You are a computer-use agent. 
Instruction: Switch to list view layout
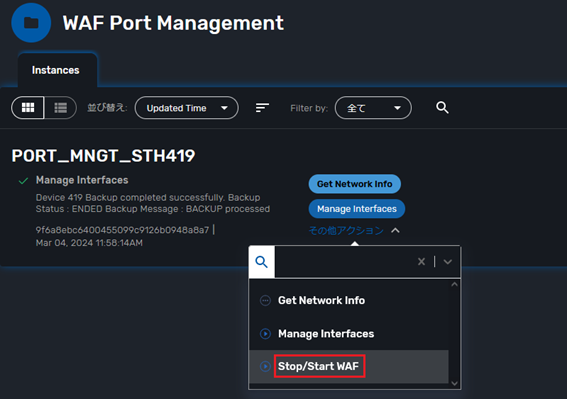coord(60,108)
